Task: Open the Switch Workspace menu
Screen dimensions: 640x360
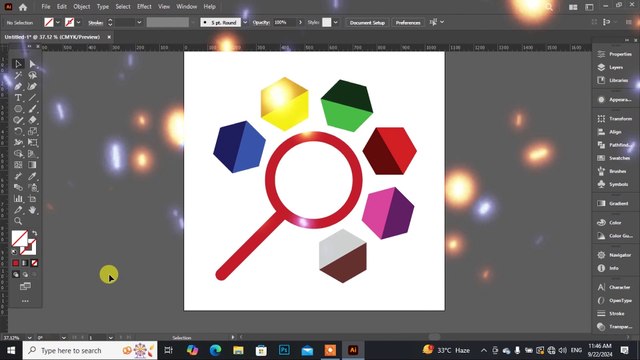Action: click(x=589, y=7)
